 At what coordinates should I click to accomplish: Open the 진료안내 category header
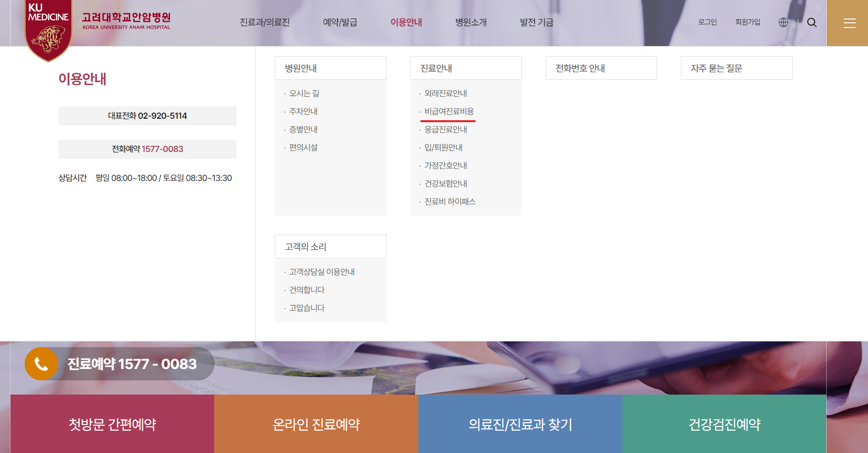click(x=466, y=68)
